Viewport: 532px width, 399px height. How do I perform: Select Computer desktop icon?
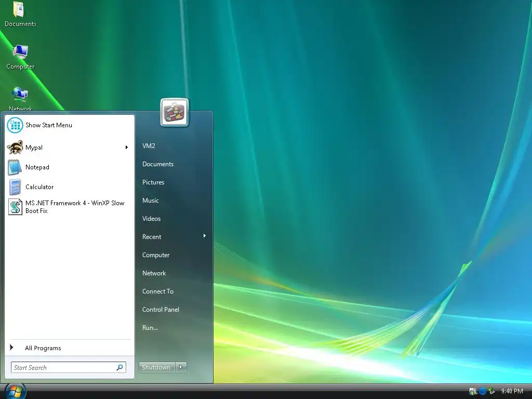[20, 57]
